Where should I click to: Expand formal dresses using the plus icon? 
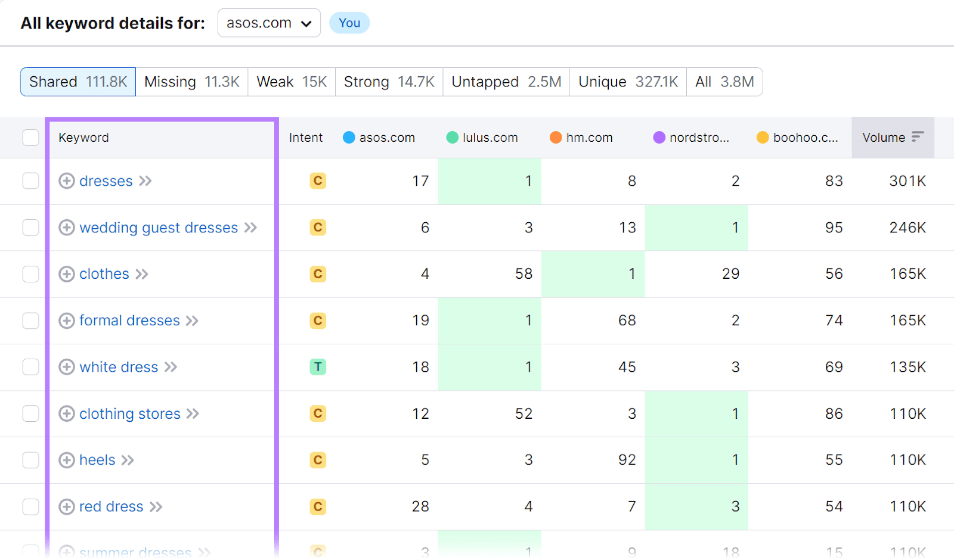pos(67,321)
